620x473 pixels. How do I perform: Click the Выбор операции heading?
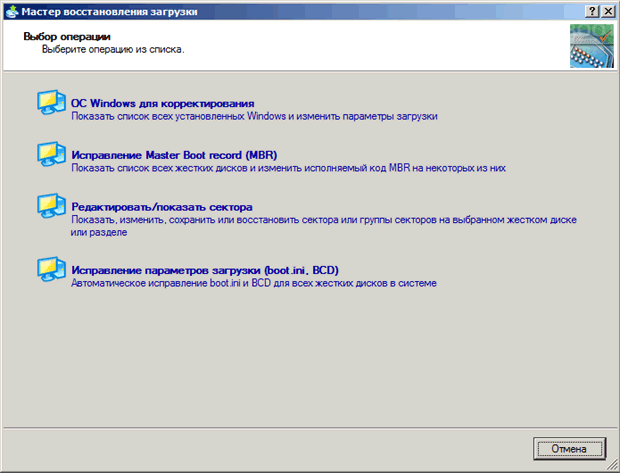67,37
